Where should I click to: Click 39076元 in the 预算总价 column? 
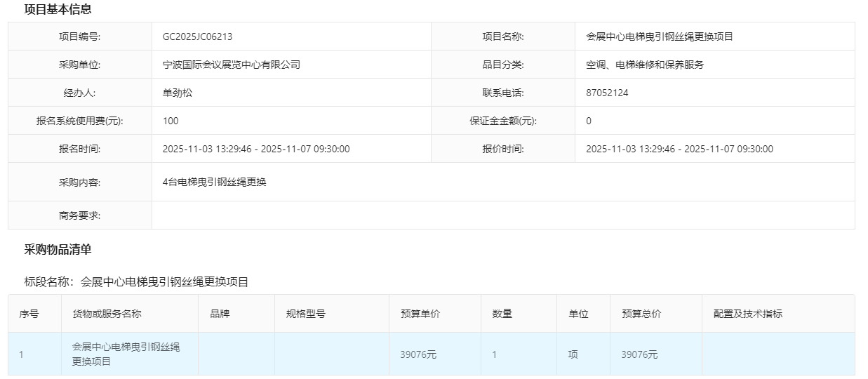click(639, 354)
